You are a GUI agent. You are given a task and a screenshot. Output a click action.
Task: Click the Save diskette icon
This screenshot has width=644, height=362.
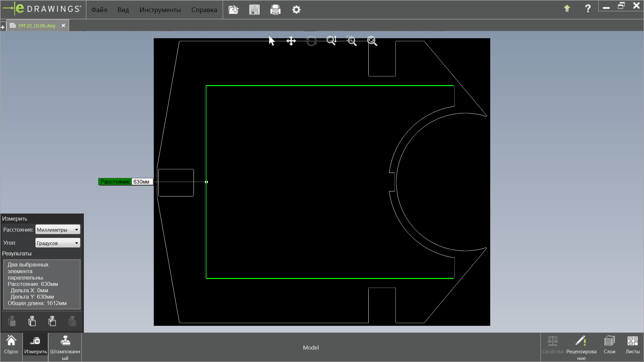tap(254, 10)
